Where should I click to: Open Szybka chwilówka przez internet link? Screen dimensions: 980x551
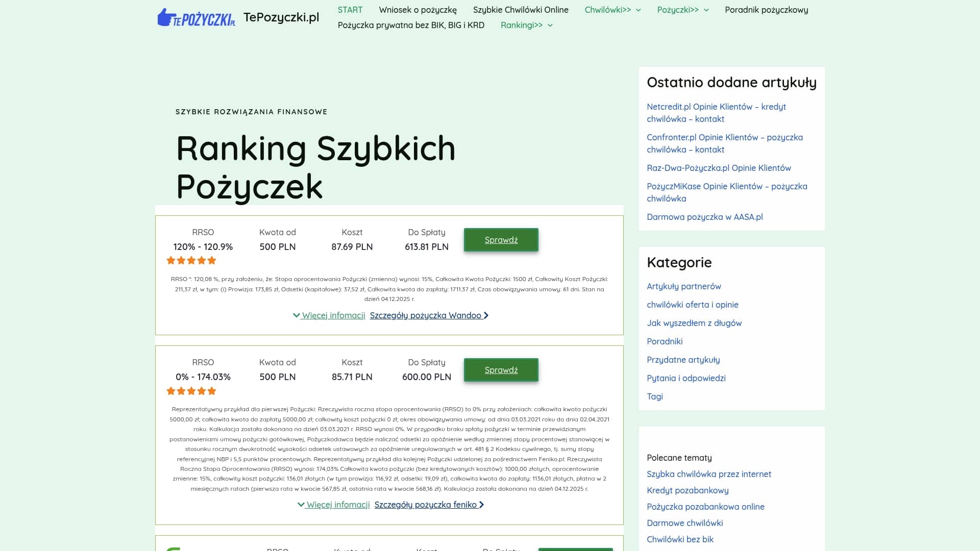click(x=708, y=474)
